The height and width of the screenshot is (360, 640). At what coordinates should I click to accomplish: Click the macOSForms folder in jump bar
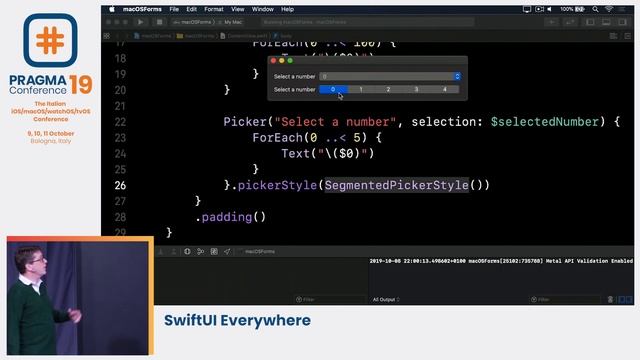pos(196,36)
